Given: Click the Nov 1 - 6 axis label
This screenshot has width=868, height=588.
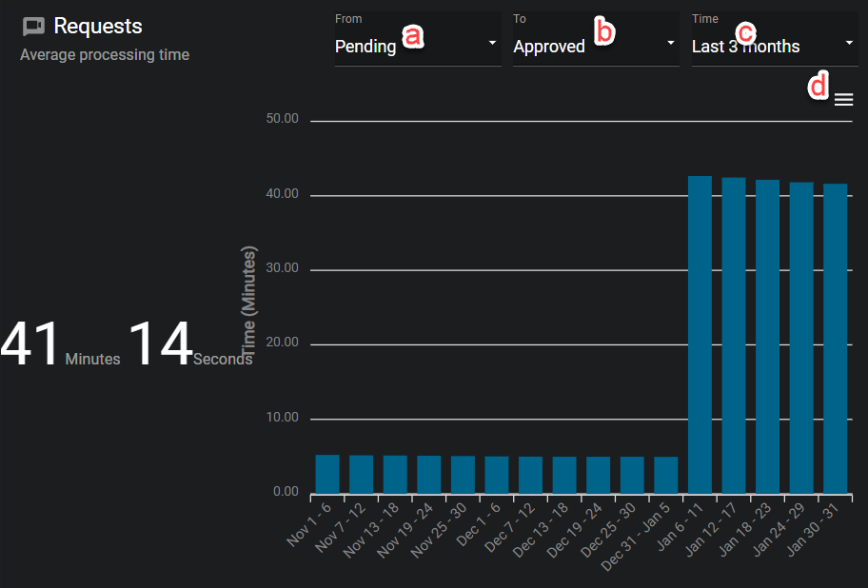Looking at the screenshot, I should [x=309, y=524].
